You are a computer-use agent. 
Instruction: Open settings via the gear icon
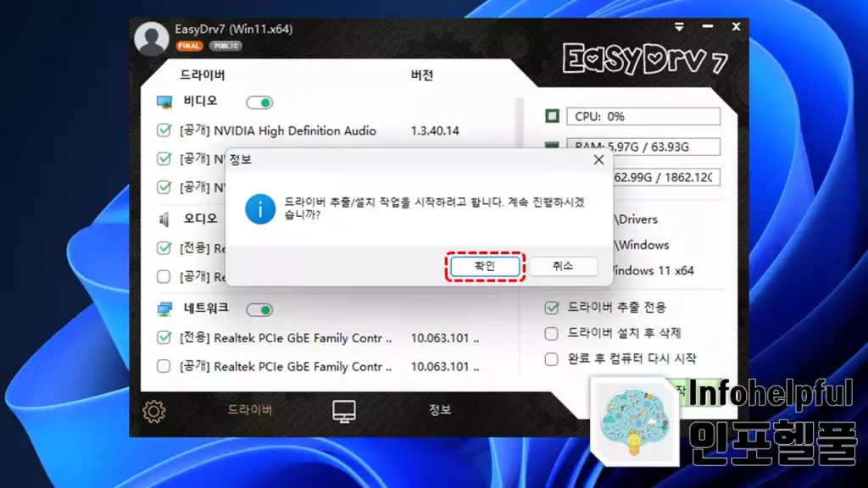coord(154,411)
